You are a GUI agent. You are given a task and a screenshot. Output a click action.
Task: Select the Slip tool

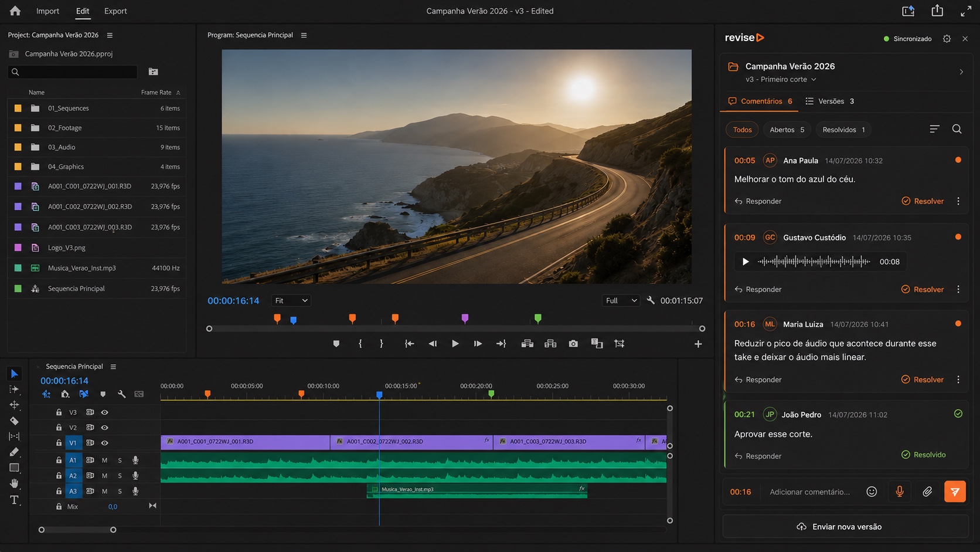(x=14, y=436)
